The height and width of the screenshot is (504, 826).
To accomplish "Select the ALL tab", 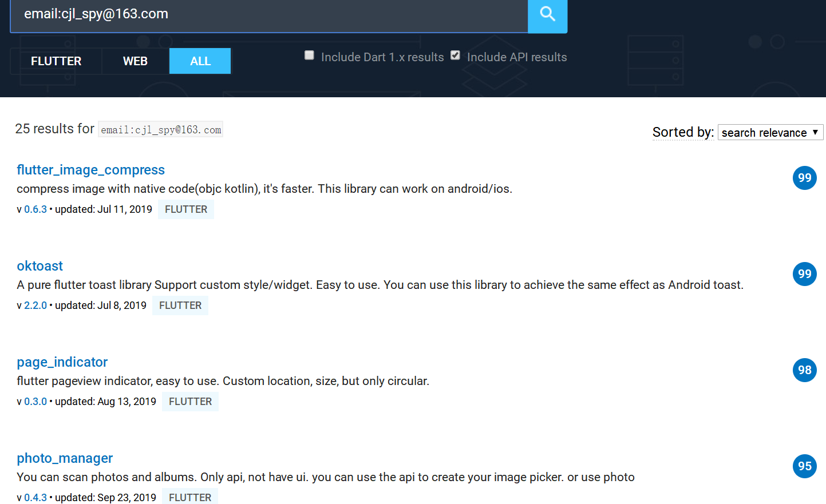I will click(x=200, y=61).
